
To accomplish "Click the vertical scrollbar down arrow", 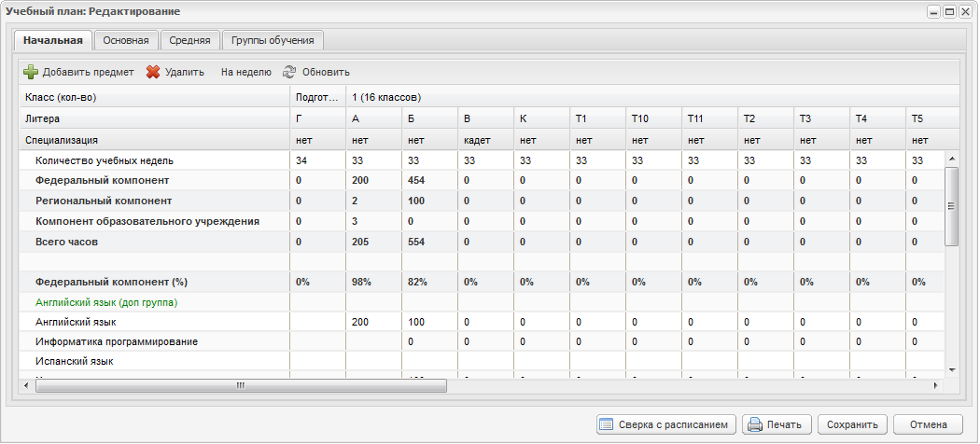I will click(952, 370).
